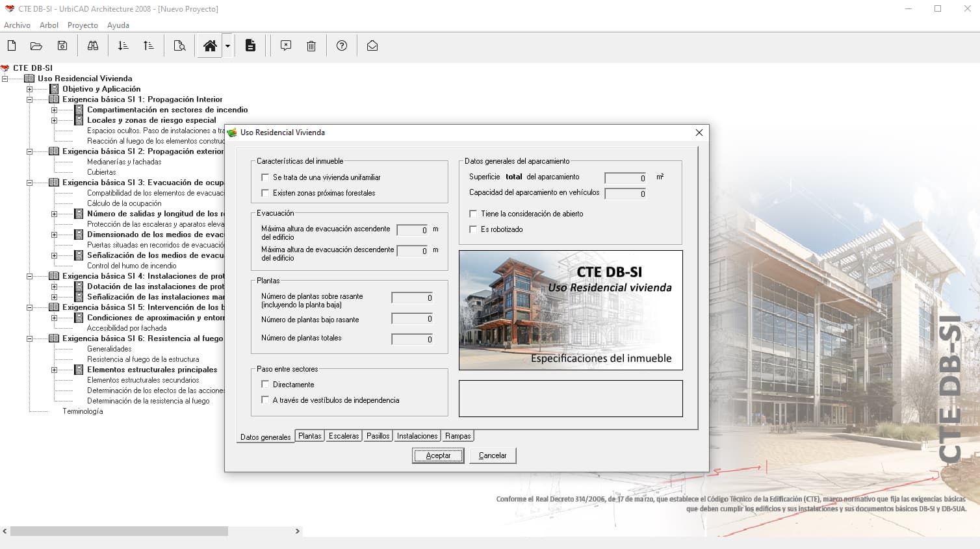Select Terminología in the tree

(x=83, y=411)
